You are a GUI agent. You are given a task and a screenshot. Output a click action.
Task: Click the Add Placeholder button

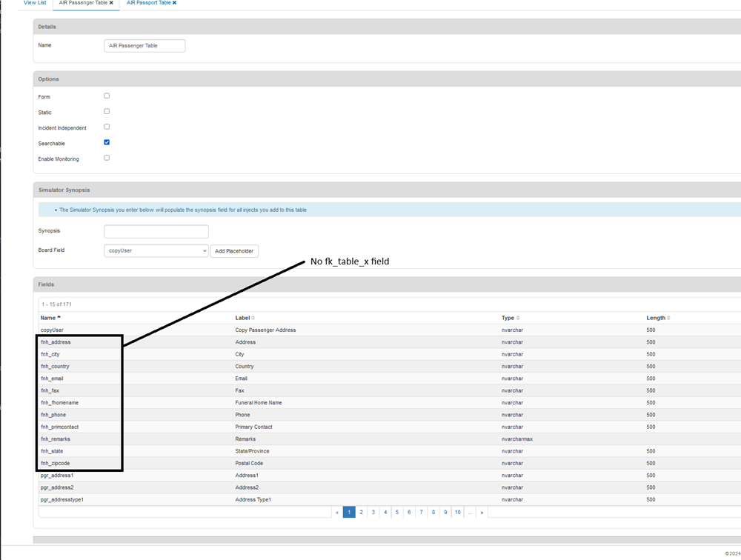234,250
